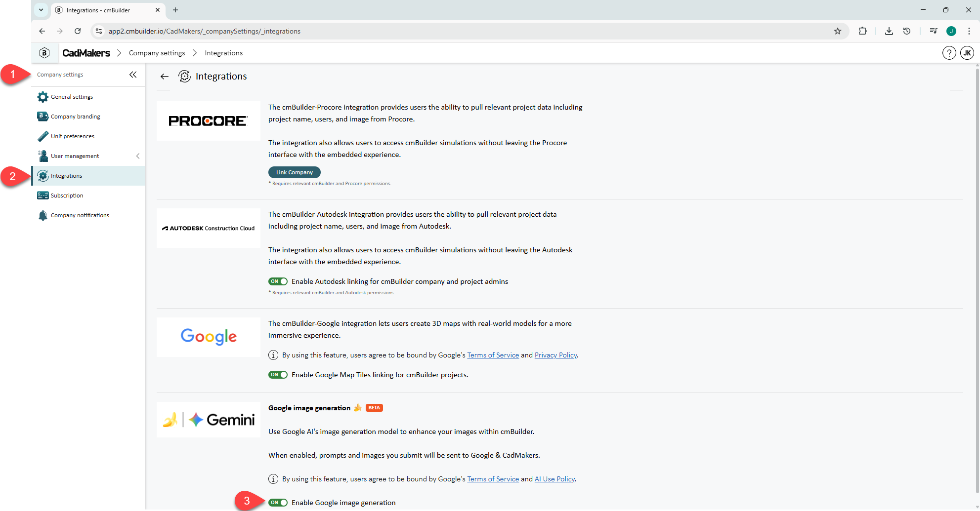Viewport: 980px width, 511px height.
Task: Open the Company branding menu item
Action: pos(88,117)
